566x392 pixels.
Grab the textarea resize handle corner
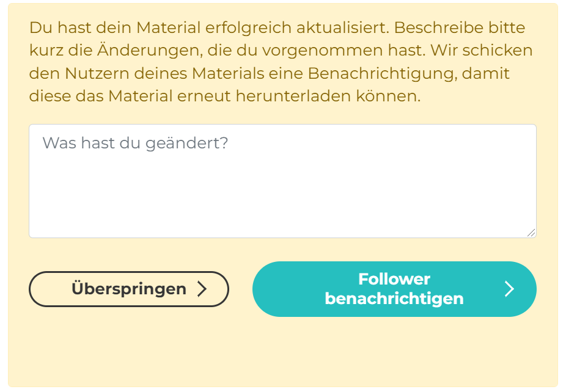click(531, 232)
